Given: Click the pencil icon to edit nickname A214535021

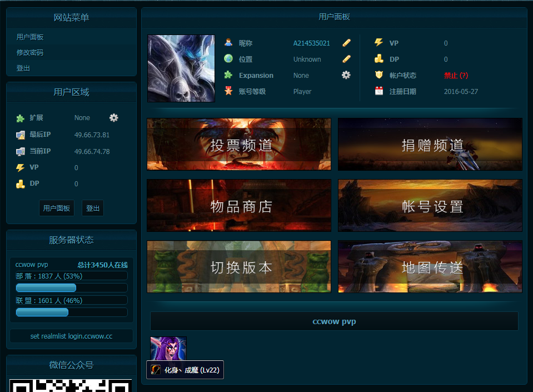Looking at the screenshot, I should tap(346, 42).
